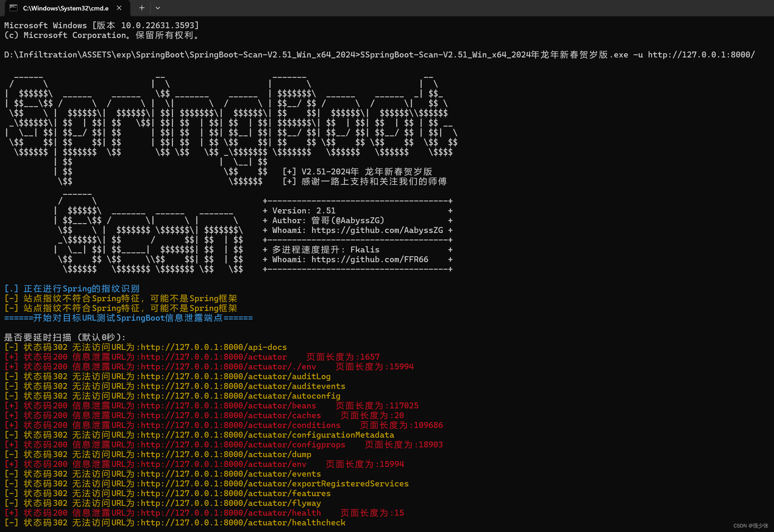Screen dimensions: 774x532
Task: Click the 'V2.51-2024年 龙年新春贺岁版' banner text
Action: pyautogui.click(x=367, y=172)
